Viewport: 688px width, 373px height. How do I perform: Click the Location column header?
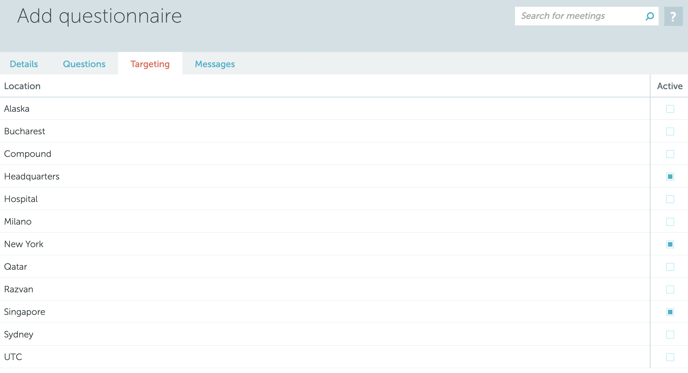[22, 86]
